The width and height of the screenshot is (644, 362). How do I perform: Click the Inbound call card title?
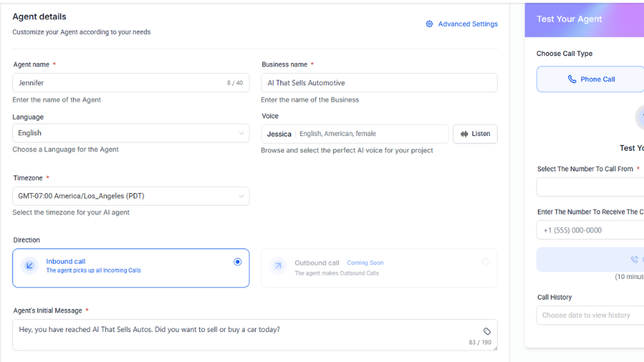click(x=66, y=261)
